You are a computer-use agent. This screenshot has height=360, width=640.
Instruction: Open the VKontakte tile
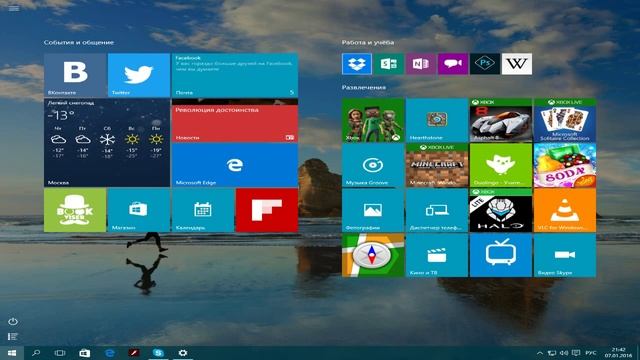tap(75, 75)
